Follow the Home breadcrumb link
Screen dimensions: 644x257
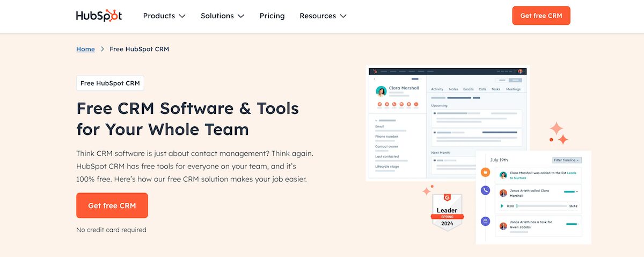(85, 49)
